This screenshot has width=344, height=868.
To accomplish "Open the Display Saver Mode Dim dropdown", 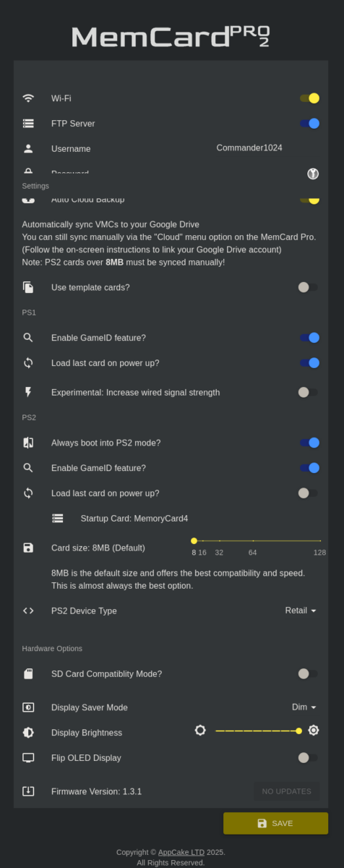I will (304, 707).
